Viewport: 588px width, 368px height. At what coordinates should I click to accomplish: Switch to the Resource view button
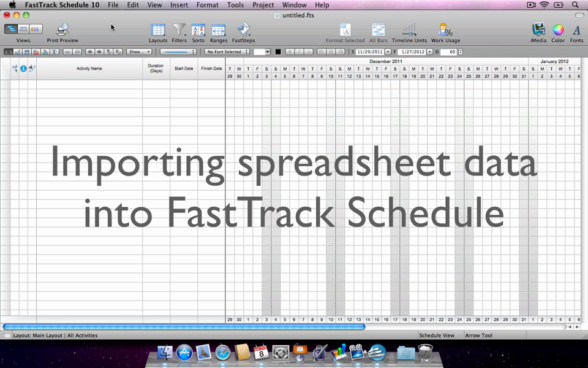click(x=36, y=29)
